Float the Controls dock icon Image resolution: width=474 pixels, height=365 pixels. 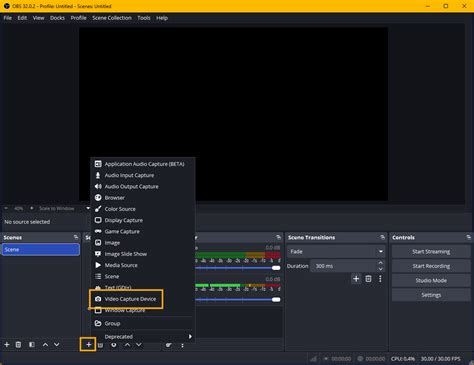click(469, 237)
